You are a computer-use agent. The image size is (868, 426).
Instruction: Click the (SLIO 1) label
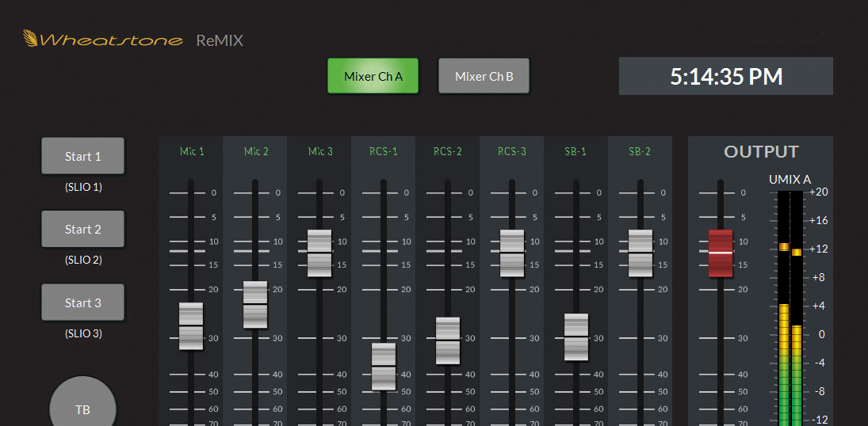[x=83, y=187]
